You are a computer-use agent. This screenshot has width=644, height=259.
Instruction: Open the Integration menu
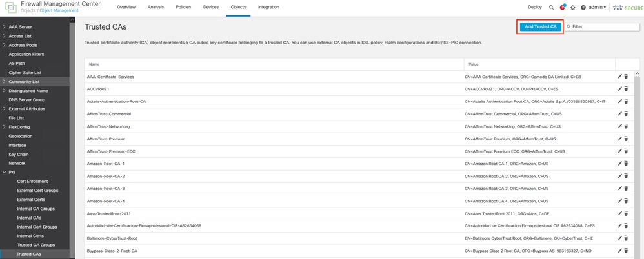pos(268,7)
